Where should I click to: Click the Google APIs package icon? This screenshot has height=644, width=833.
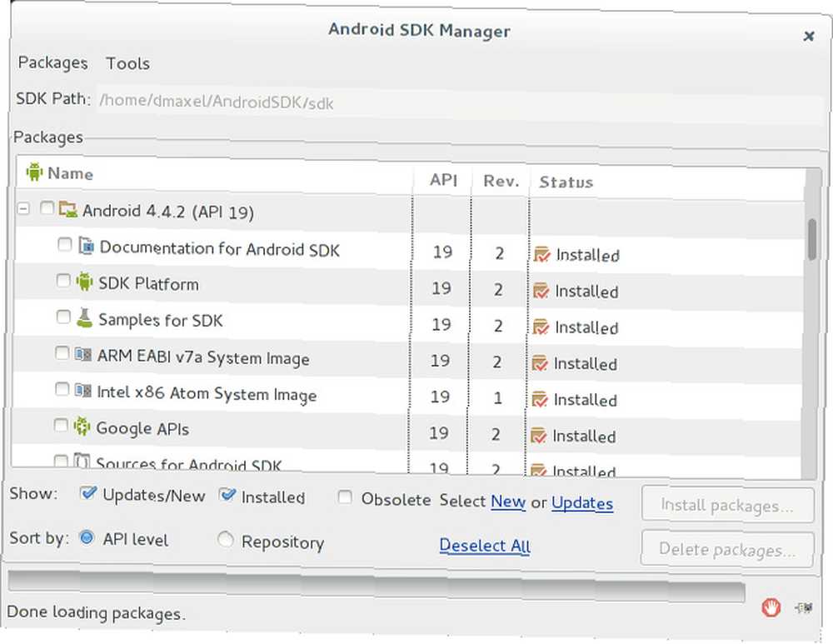coord(82,427)
